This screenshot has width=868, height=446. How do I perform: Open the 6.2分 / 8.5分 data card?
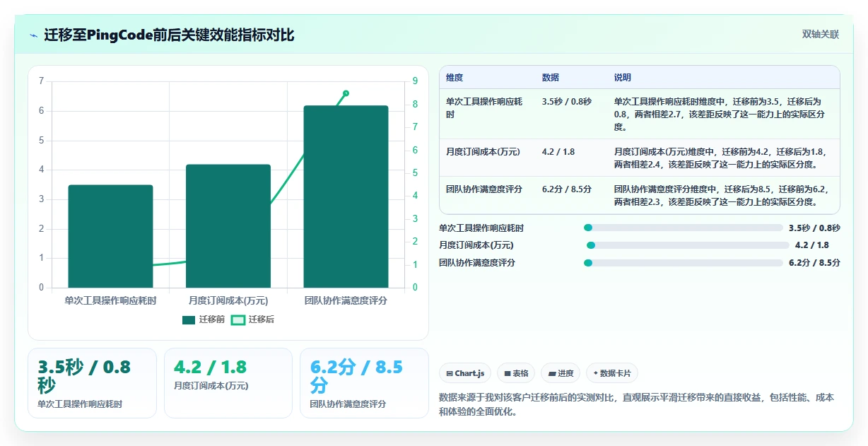tap(364, 383)
